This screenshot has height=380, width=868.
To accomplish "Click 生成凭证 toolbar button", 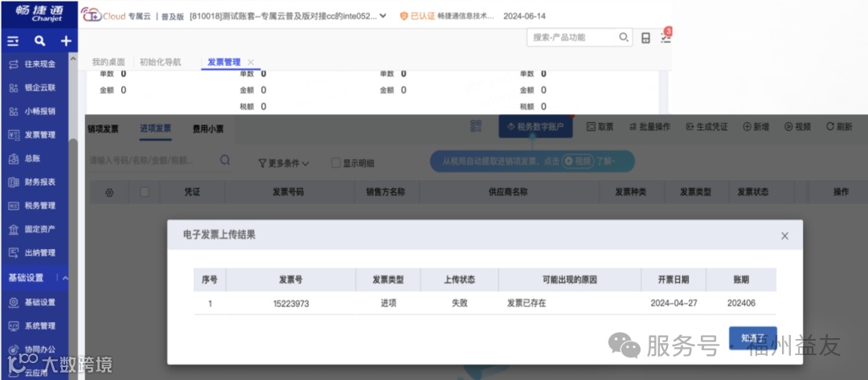I will 709,127.
